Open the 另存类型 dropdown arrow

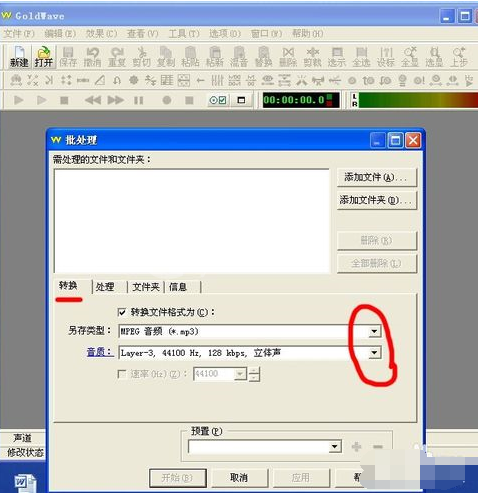click(x=374, y=331)
